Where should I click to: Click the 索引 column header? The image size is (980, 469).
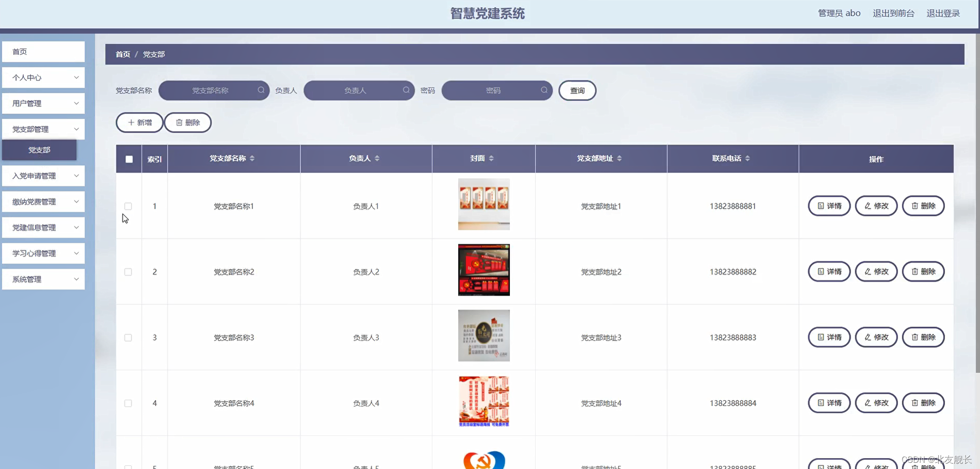tap(154, 159)
